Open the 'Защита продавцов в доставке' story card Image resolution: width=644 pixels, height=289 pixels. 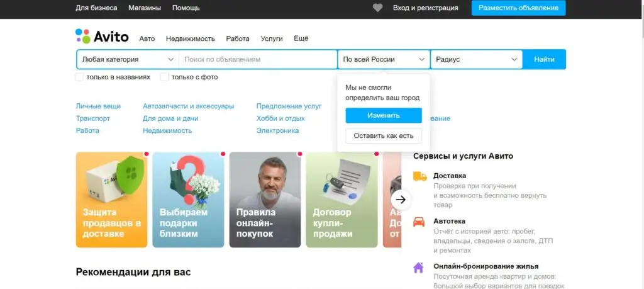(x=111, y=200)
